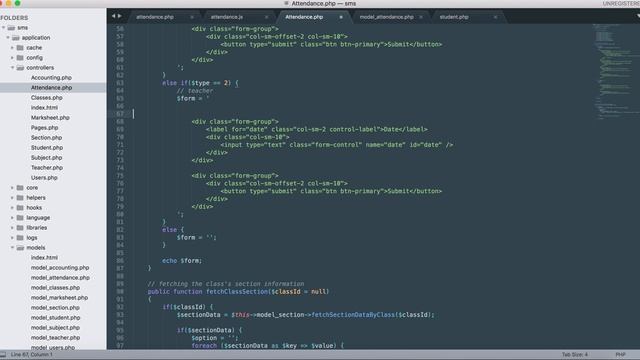Expand the helpers folder
640x360 pixels.
[x=12, y=198]
